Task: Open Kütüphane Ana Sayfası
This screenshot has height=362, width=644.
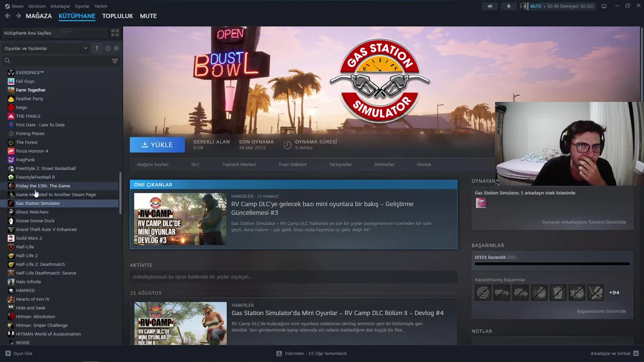Action: [54, 33]
